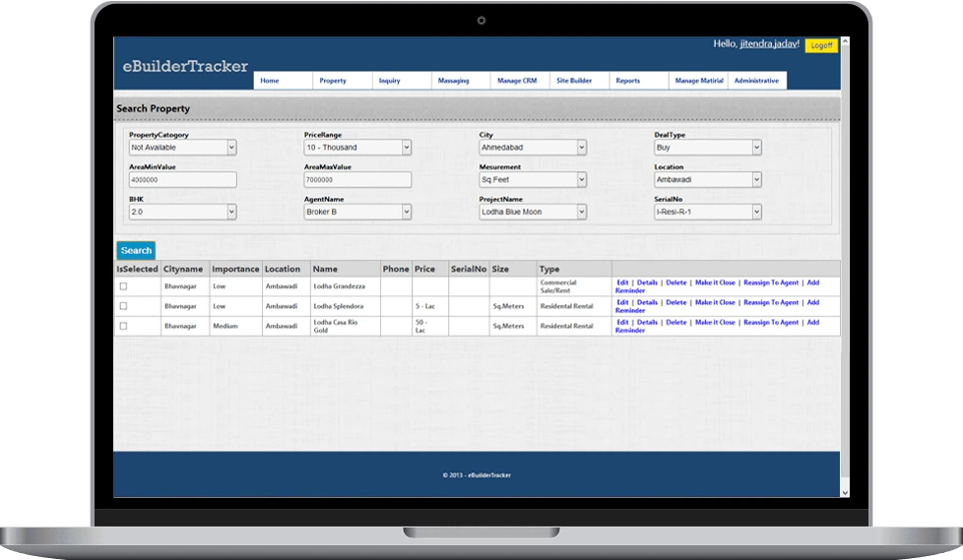Viewport: 963px width, 560px height.
Task: Open the Property menu
Action: click(333, 81)
